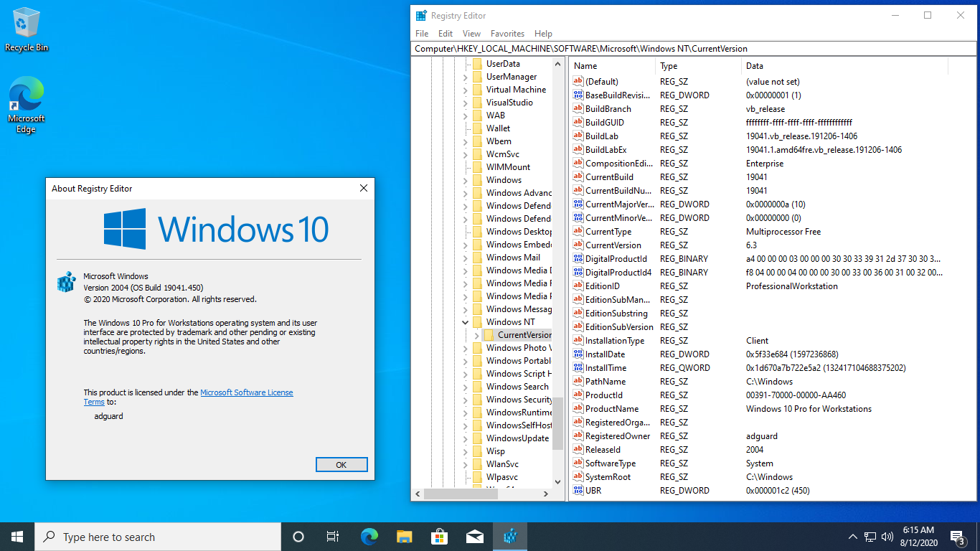The image size is (980, 551).
Task: Sort by the Name column header
Action: click(613, 66)
